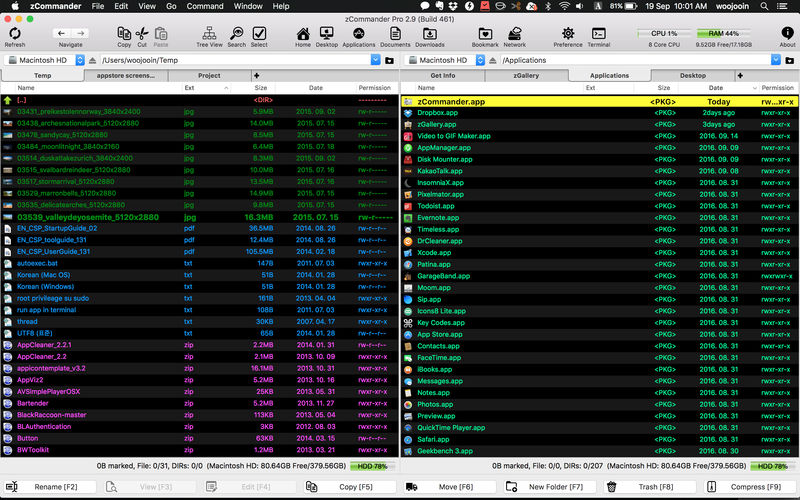Viewport: 800px width, 500px height.
Task: Click the Refresh toolbar icon
Action: click(15, 34)
